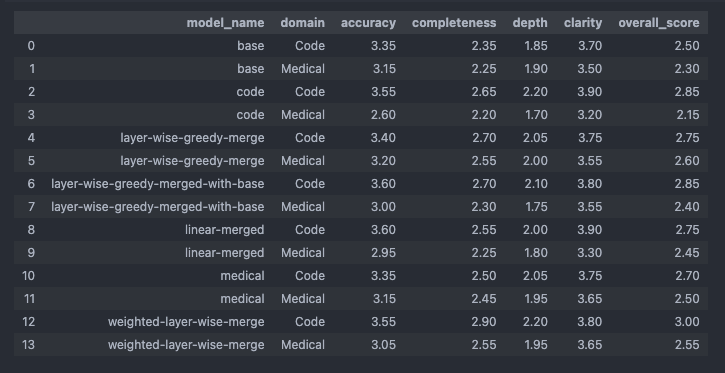Click 'linear-merged' in row 9
The width and height of the screenshot is (725, 373).
click(224, 253)
